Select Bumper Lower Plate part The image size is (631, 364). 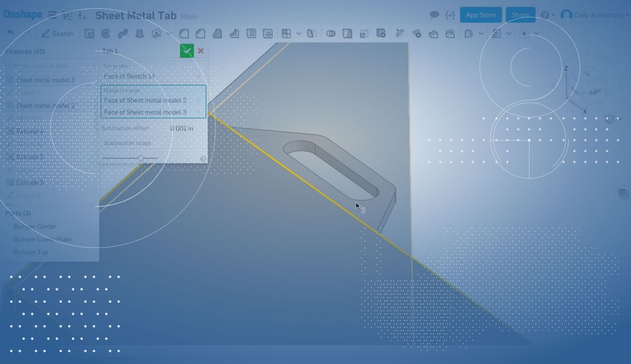coord(42,239)
